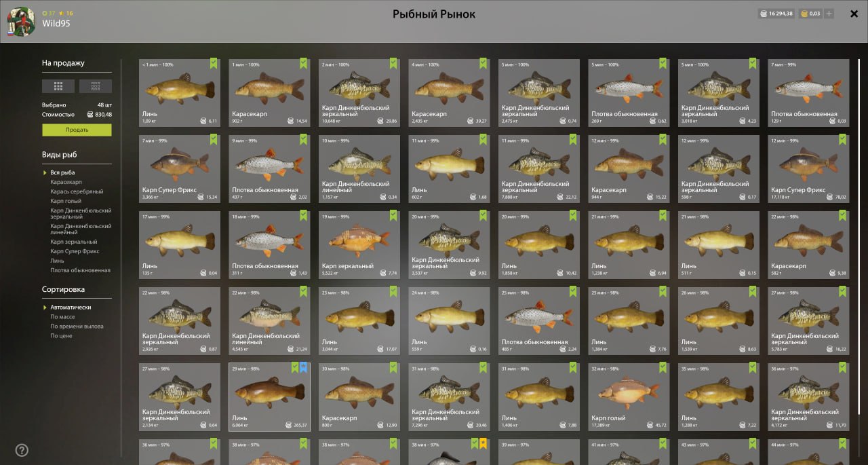Click the green Продать button
The image size is (868, 465).
click(x=77, y=130)
